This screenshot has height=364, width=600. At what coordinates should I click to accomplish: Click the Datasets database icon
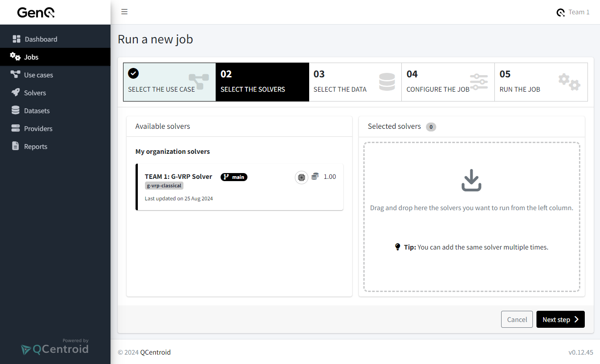point(16,110)
